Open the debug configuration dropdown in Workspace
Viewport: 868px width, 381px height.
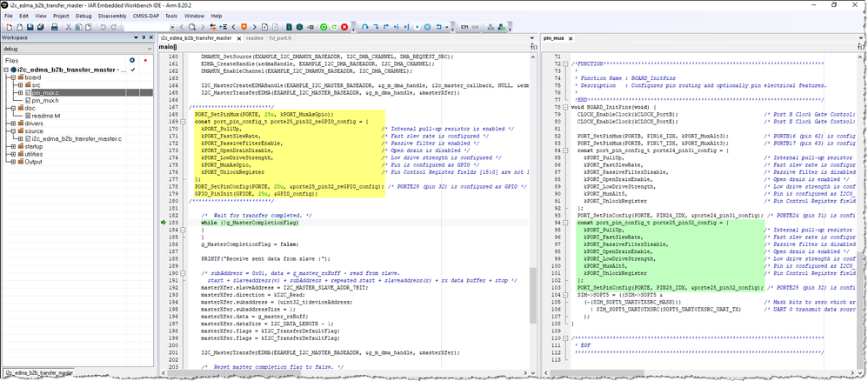[147, 49]
